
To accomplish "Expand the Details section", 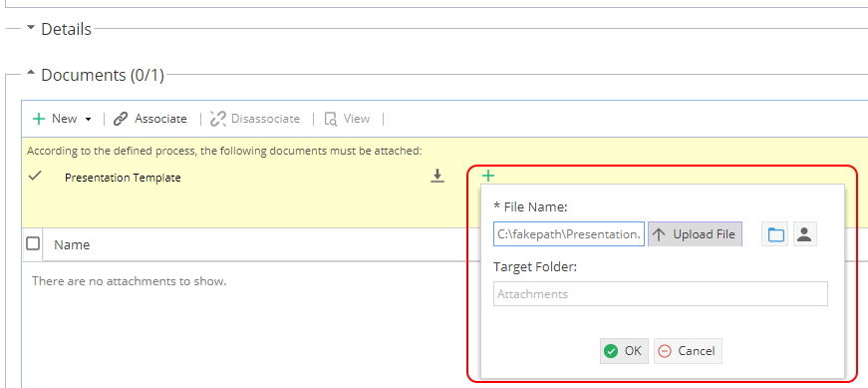I will point(31,27).
